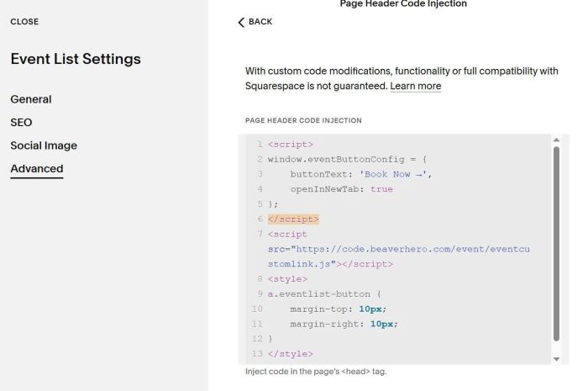
Task: Click the highlighted </script> tag on line 6
Action: [x=293, y=219]
